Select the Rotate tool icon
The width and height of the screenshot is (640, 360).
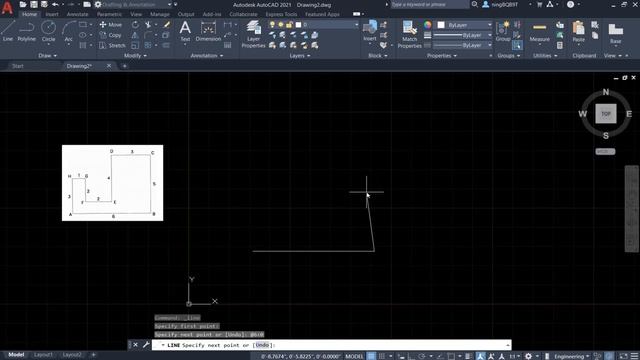tap(135, 24)
